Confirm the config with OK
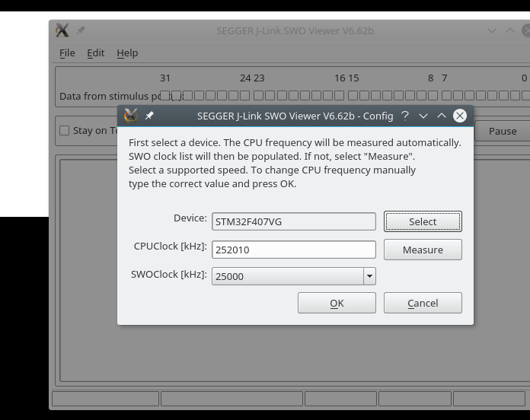 click(337, 303)
